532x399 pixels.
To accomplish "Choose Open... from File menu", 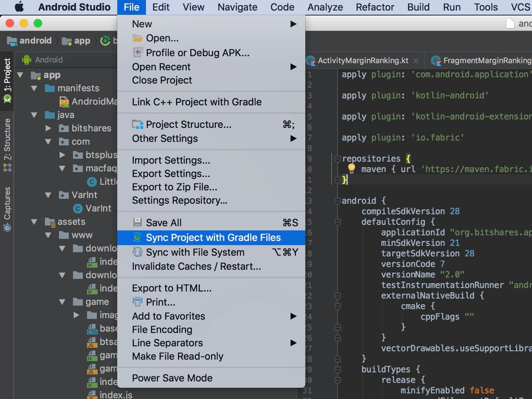I will [211, 38].
